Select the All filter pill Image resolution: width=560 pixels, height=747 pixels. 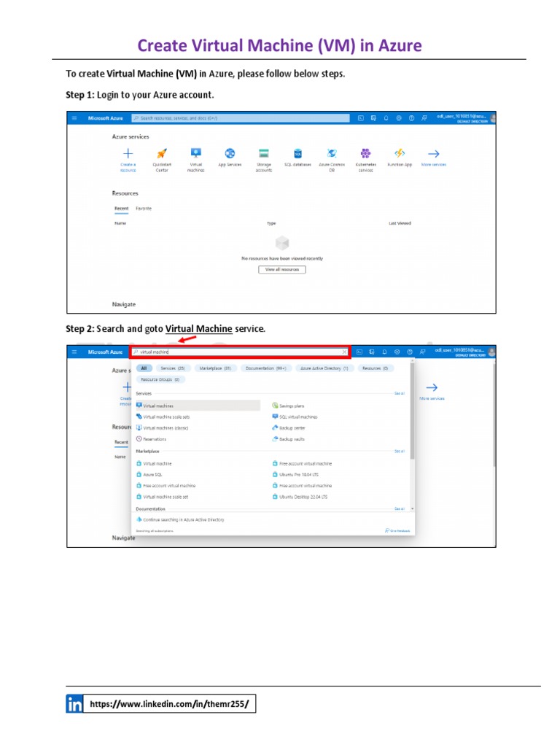(x=144, y=368)
